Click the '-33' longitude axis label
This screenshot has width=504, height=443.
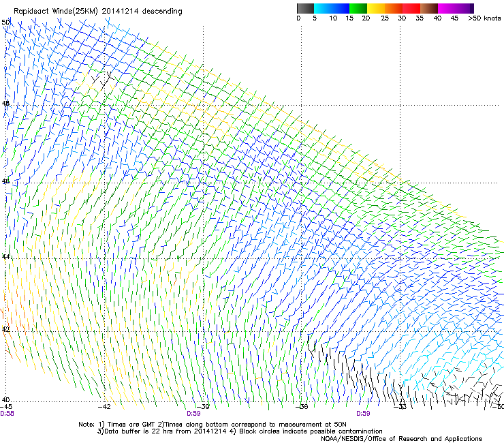400,407
